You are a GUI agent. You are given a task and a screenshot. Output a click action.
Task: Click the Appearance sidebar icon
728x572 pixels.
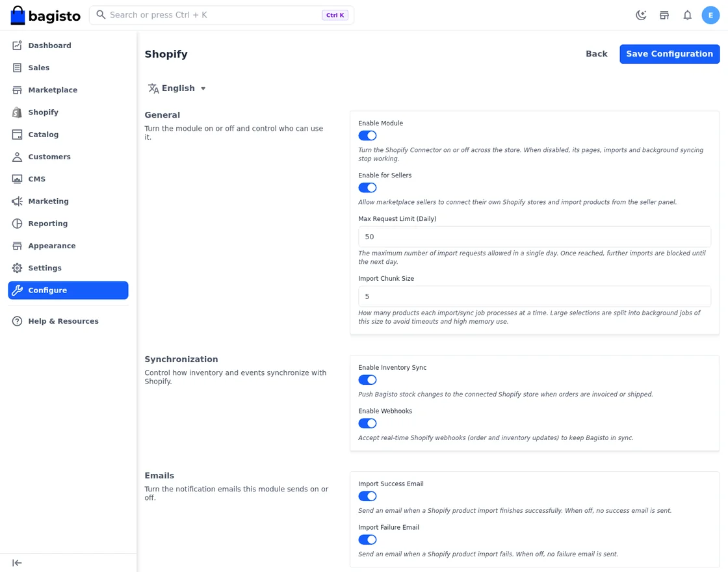(x=17, y=246)
